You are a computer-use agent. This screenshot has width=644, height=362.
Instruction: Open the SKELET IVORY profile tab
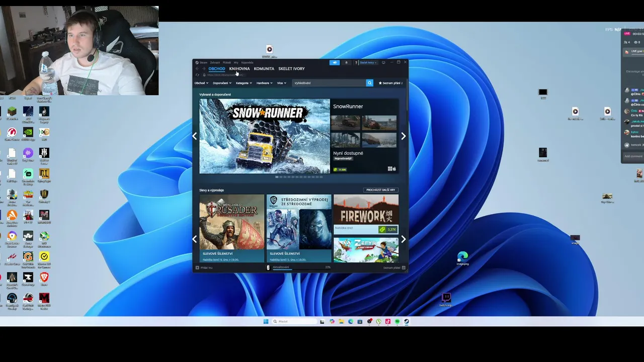291,69
